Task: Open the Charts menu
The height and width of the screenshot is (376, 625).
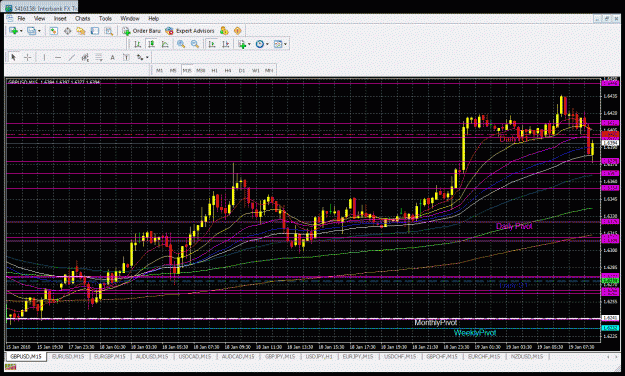Action: pyautogui.click(x=83, y=18)
